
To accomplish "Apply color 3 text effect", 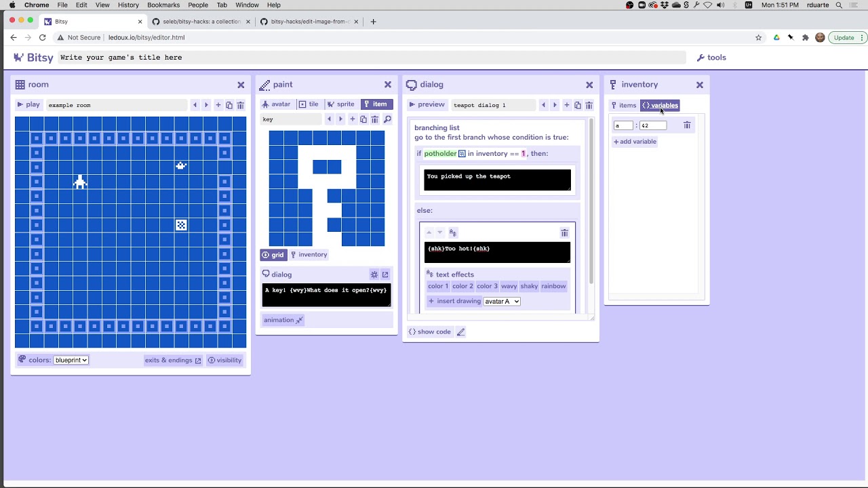I will (x=487, y=286).
